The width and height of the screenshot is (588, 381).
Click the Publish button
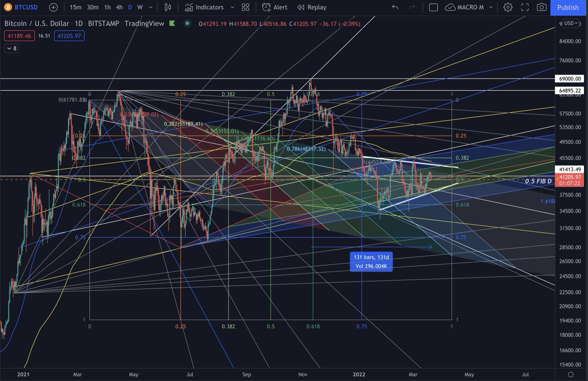(568, 7)
